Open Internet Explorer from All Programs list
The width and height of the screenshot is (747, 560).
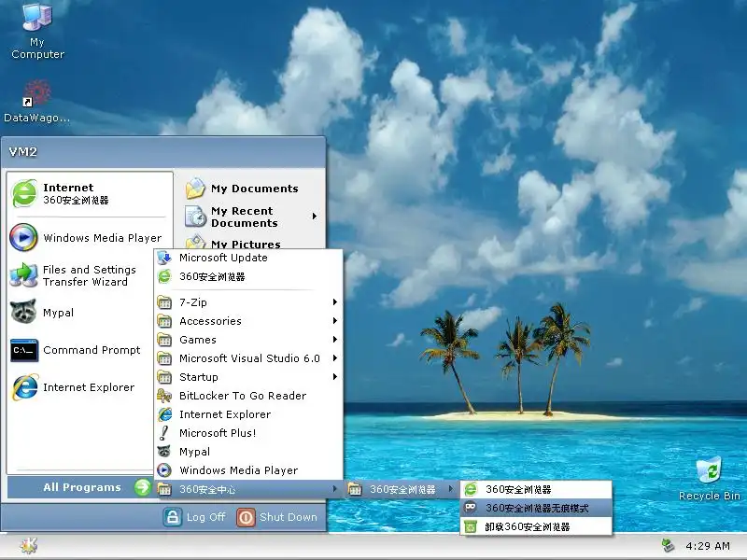[248, 414]
